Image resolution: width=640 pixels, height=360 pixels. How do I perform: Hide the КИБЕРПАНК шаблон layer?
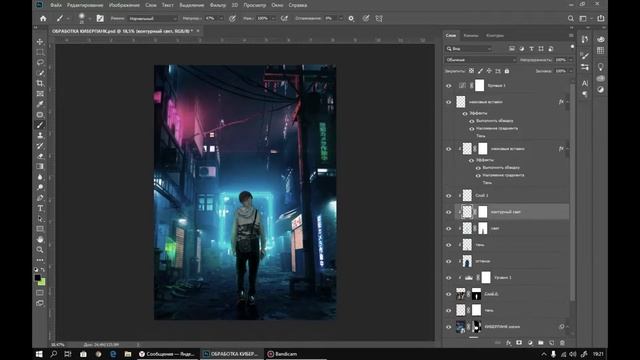(449, 327)
